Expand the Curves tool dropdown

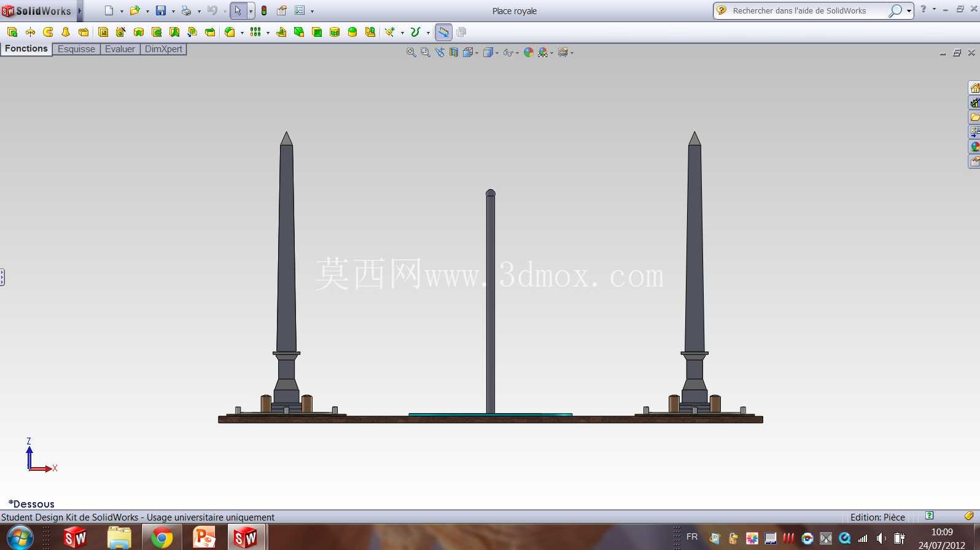click(x=428, y=33)
